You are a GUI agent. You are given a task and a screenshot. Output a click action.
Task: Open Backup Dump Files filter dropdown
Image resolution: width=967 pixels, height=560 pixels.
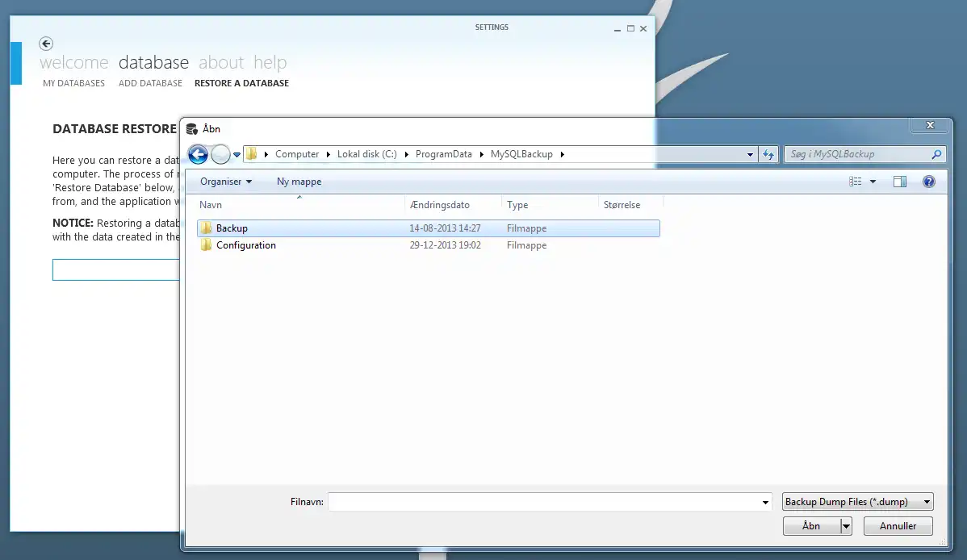pos(927,502)
